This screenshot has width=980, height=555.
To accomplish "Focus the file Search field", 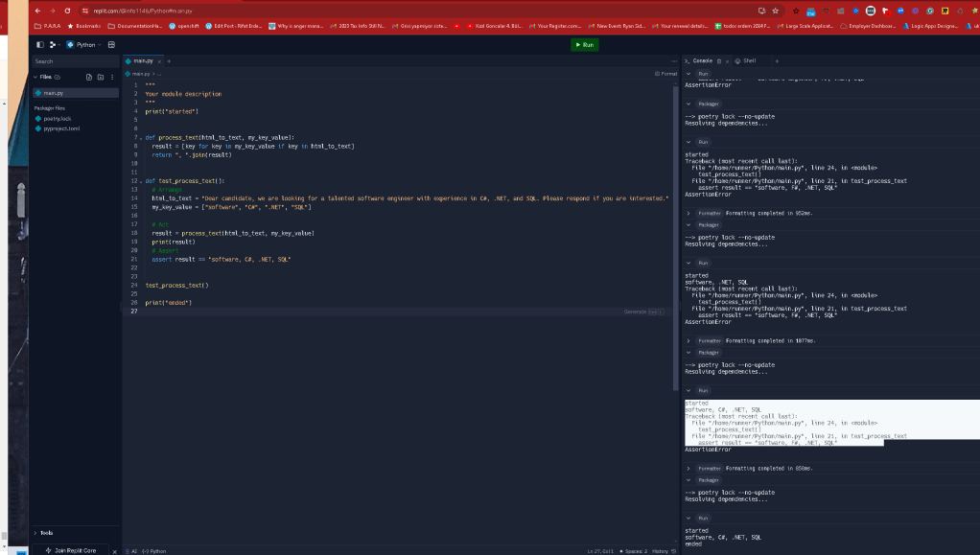I will tap(75, 61).
